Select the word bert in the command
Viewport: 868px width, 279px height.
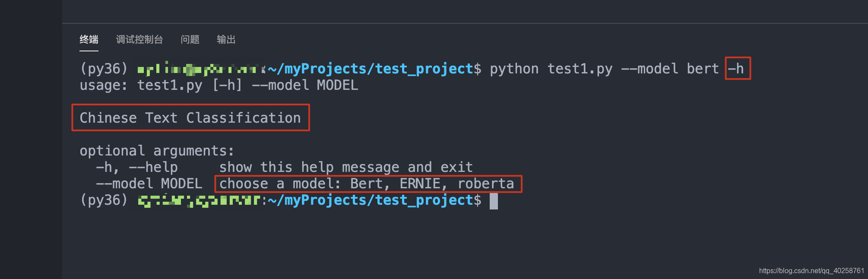click(x=704, y=68)
